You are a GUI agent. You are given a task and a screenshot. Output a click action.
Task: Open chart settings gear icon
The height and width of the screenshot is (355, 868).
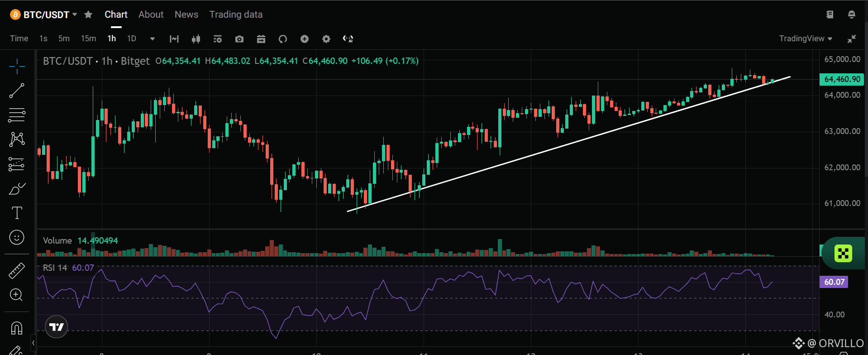pyautogui.click(x=326, y=39)
